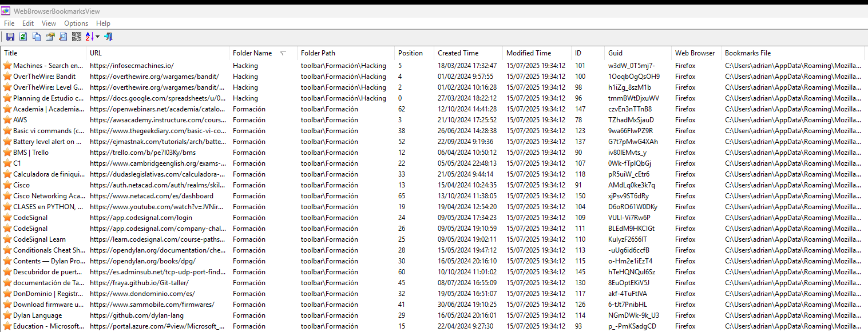Click the Refresh toolbar icon
The width and height of the screenshot is (868, 332).
[23, 37]
